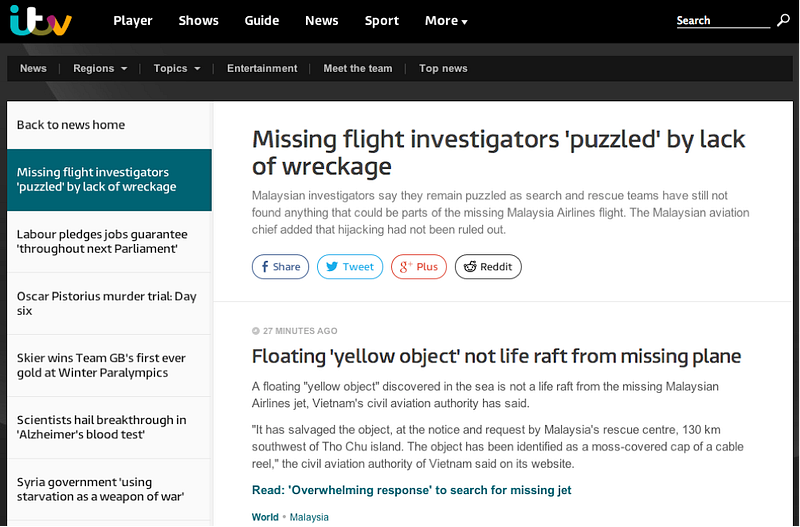Click Back to news home
The image size is (800, 527).
click(x=71, y=125)
